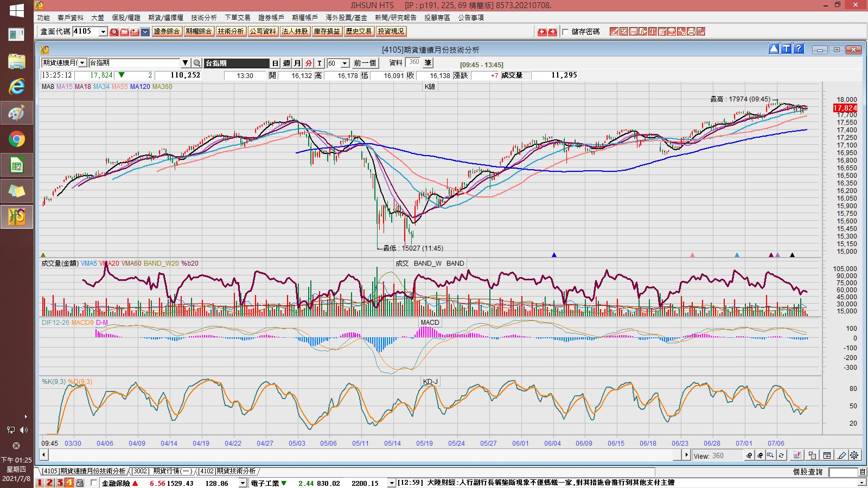The image size is (868, 488).
Task: Click the indicator formula F icon
Action: tap(797, 455)
